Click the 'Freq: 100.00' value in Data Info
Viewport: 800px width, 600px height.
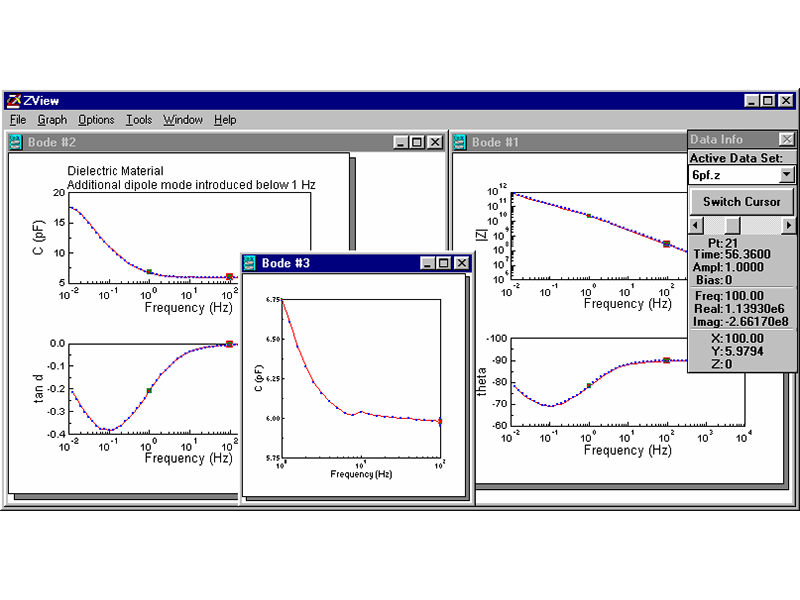coord(729,296)
